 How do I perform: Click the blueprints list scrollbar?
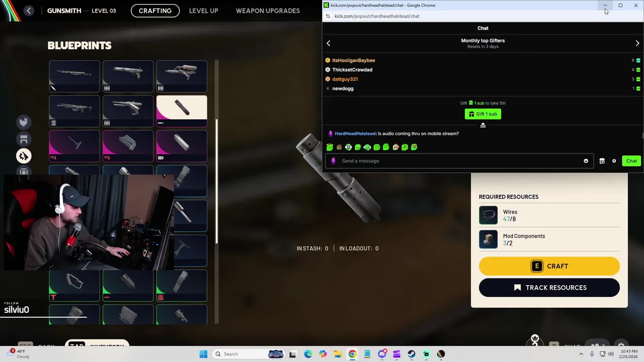(216, 181)
